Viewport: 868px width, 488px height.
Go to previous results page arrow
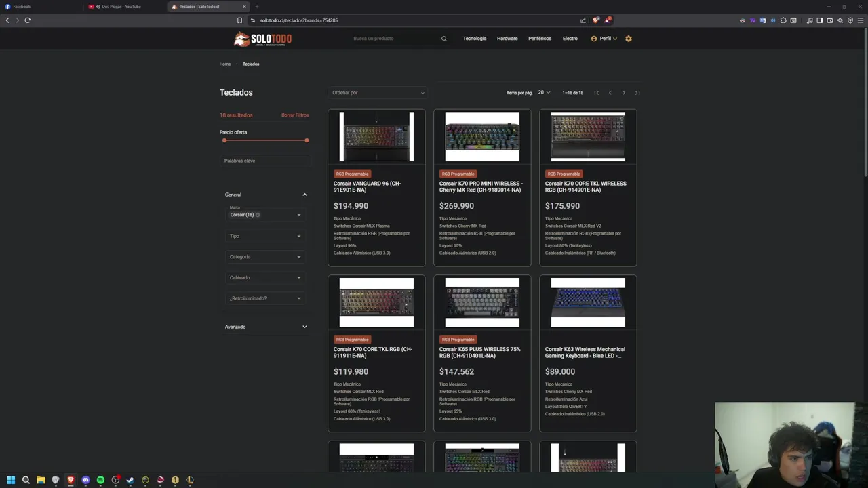[610, 93]
